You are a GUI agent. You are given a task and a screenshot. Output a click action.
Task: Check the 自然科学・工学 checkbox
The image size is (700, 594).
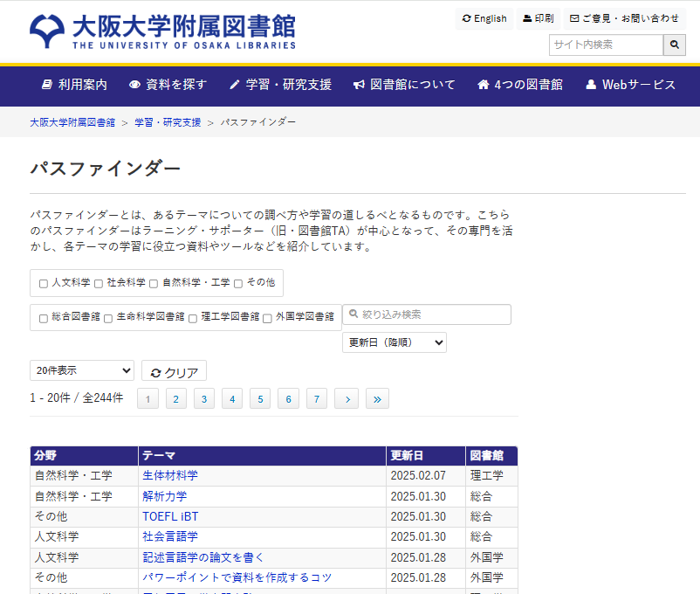pyautogui.click(x=154, y=284)
